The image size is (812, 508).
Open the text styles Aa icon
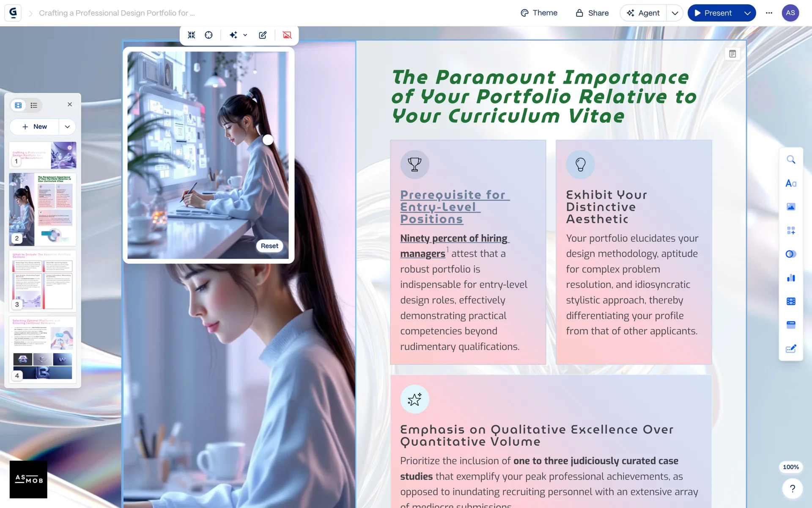[791, 183]
